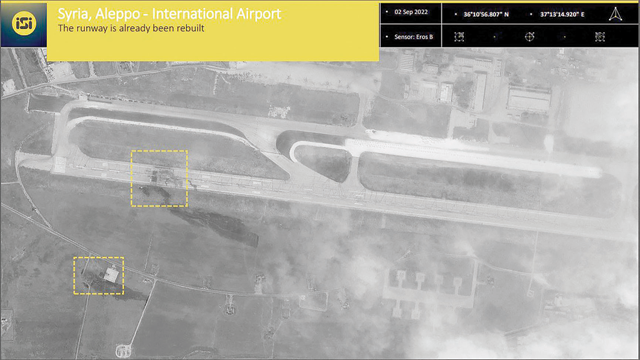Click the ISI logo
Screen dimensions: 640x360
tap(24, 24)
